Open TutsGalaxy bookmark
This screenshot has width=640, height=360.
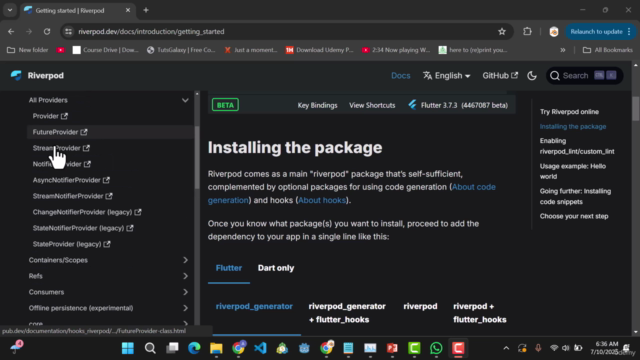point(181,50)
